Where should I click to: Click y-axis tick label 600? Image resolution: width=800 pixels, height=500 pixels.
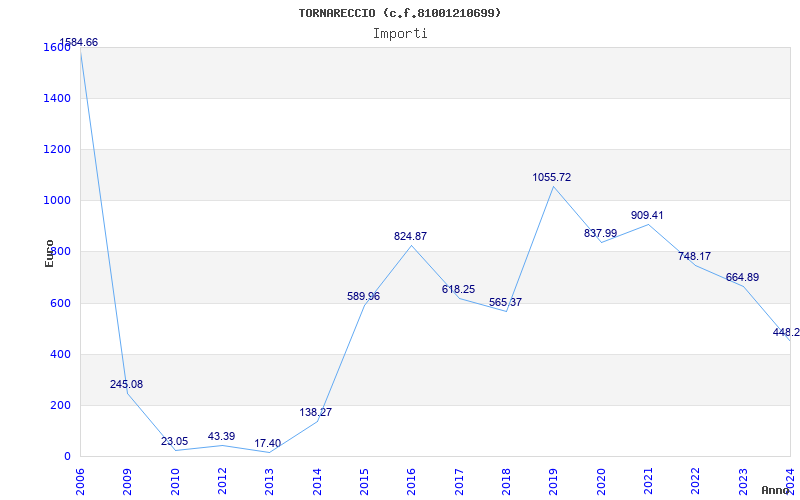[x=60, y=303]
